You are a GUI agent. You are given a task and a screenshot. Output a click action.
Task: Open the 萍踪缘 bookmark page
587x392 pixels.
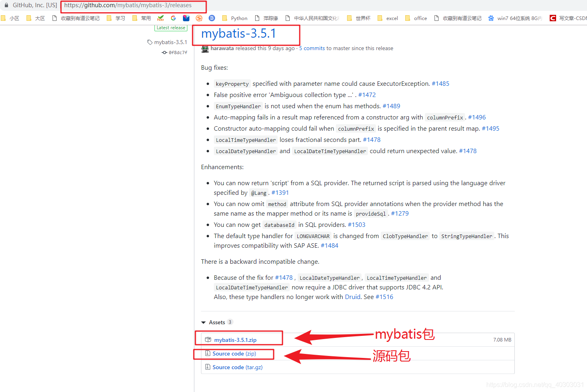click(266, 18)
